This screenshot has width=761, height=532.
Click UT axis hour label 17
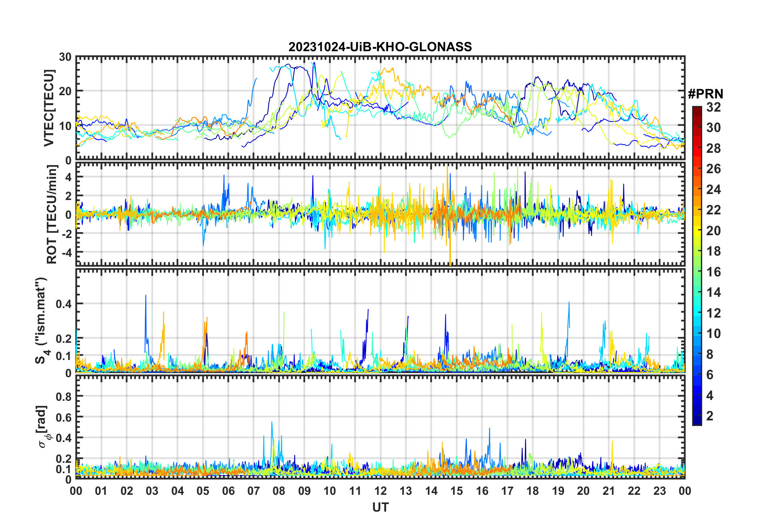(507, 491)
